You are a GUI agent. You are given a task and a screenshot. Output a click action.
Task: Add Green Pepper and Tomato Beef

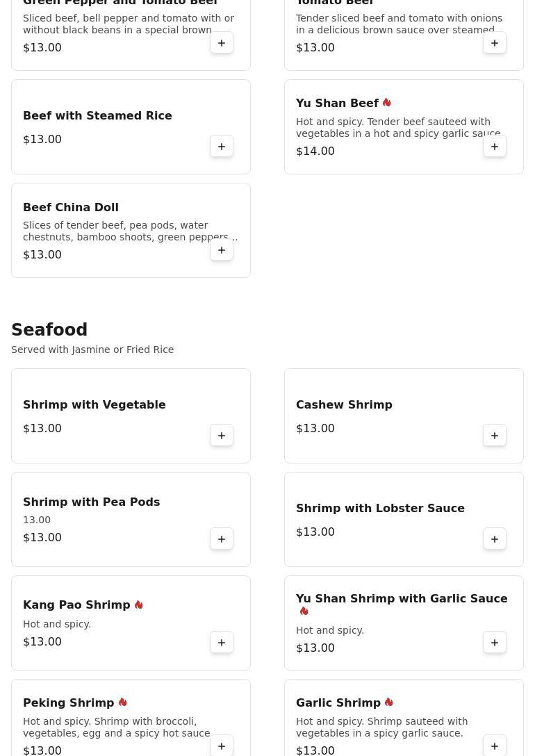[x=222, y=43]
